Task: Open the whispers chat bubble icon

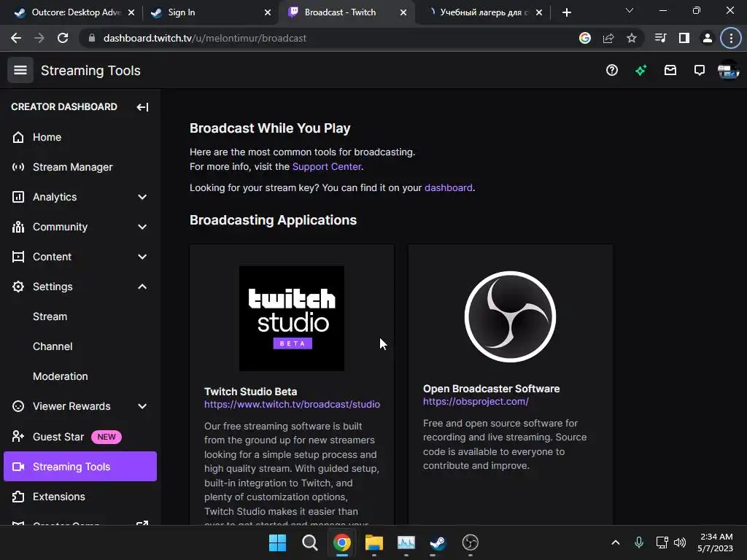Action: pyautogui.click(x=700, y=71)
